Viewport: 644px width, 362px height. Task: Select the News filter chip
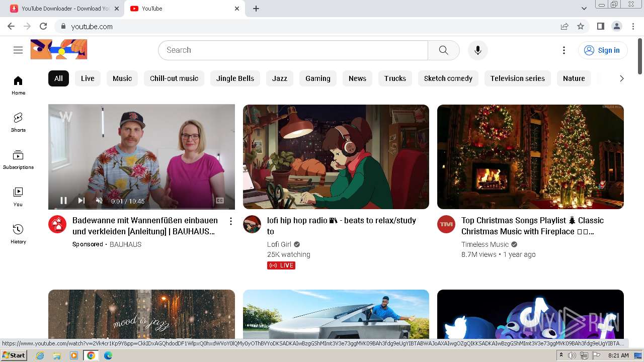(357, 78)
